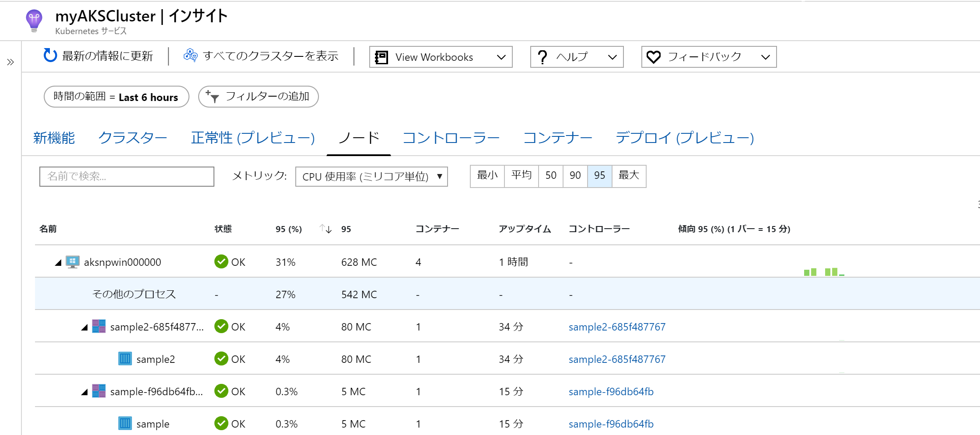Click OK status icon of sample2-685f4877... pod
The image size is (980, 435).
point(221,326)
